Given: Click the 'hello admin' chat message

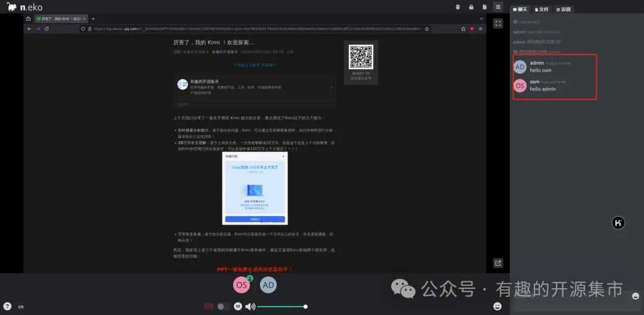Looking at the screenshot, I should (543, 89).
